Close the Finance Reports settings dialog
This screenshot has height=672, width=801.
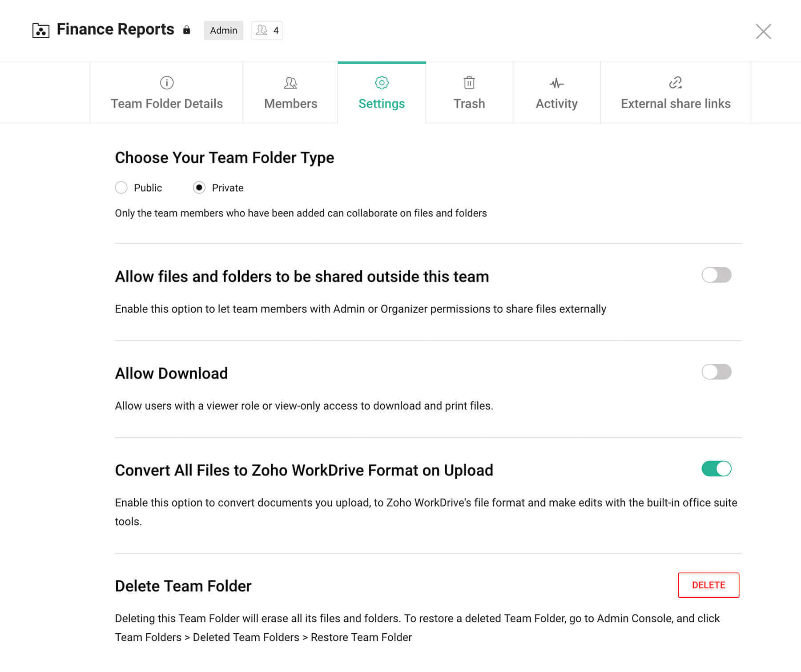point(763,32)
